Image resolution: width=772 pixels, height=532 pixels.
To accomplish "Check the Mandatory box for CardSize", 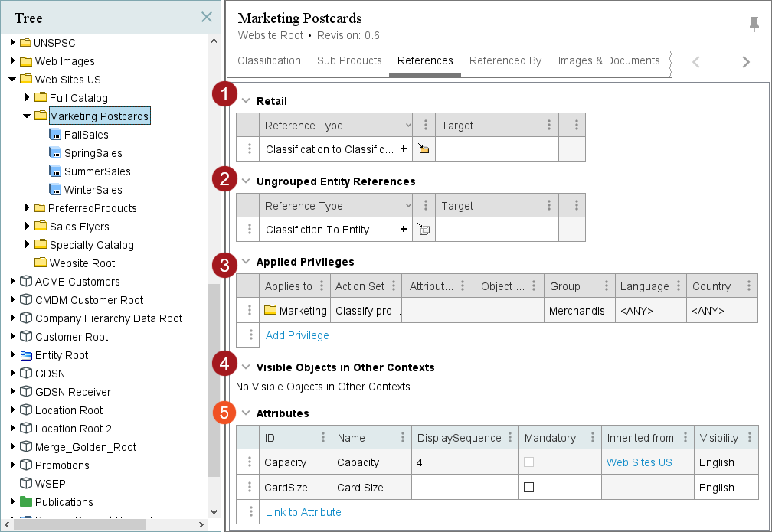I will click(528, 488).
